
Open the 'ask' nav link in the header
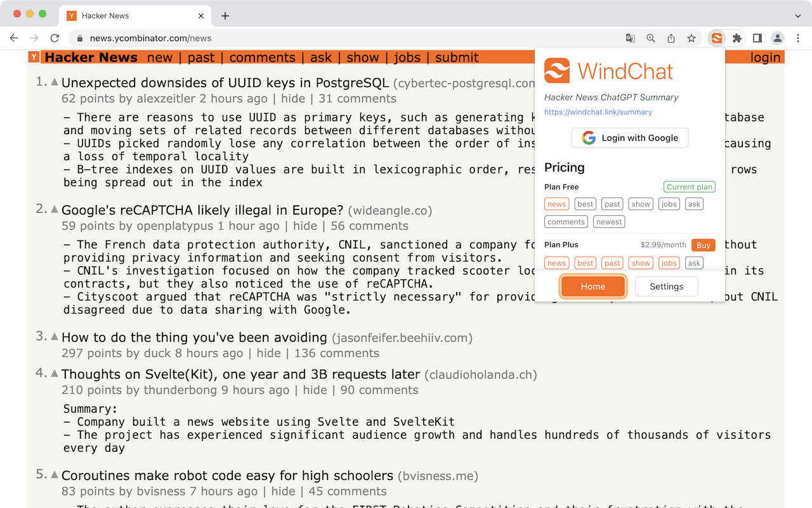321,58
